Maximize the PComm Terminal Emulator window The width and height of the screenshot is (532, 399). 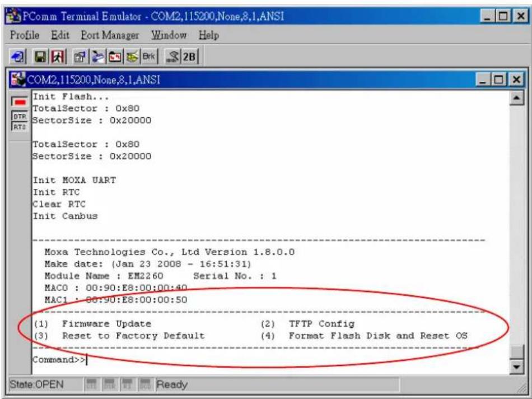coord(503,16)
